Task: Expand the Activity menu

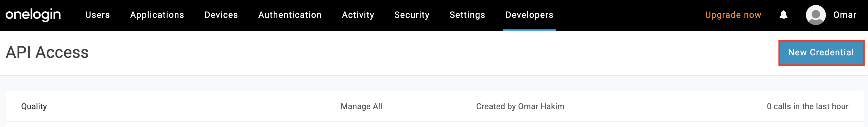Action: click(358, 15)
